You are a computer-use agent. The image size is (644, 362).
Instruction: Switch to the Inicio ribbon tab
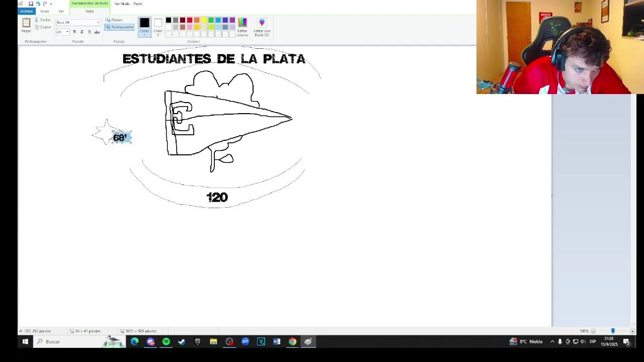click(x=44, y=11)
